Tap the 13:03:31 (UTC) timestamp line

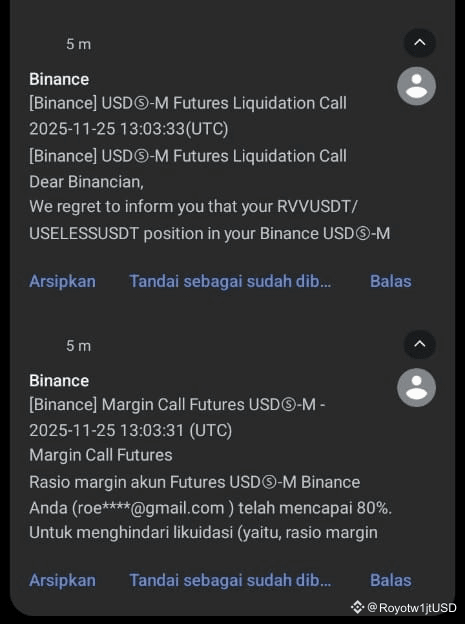(x=130, y=430)
